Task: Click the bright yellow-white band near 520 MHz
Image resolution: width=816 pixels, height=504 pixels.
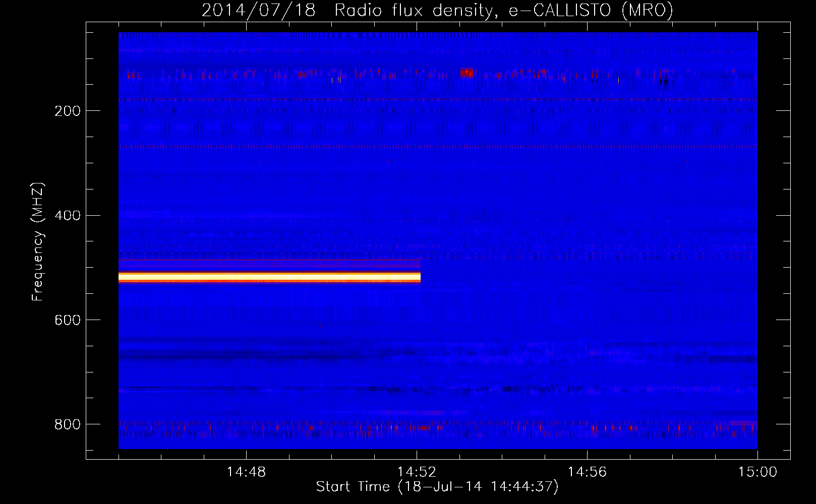Action: [269, 277]
